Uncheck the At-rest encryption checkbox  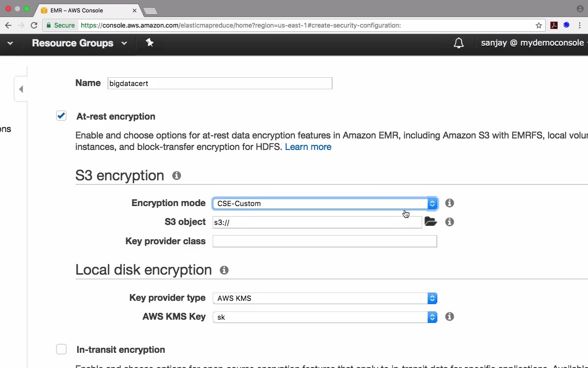[x=61, y=116]
